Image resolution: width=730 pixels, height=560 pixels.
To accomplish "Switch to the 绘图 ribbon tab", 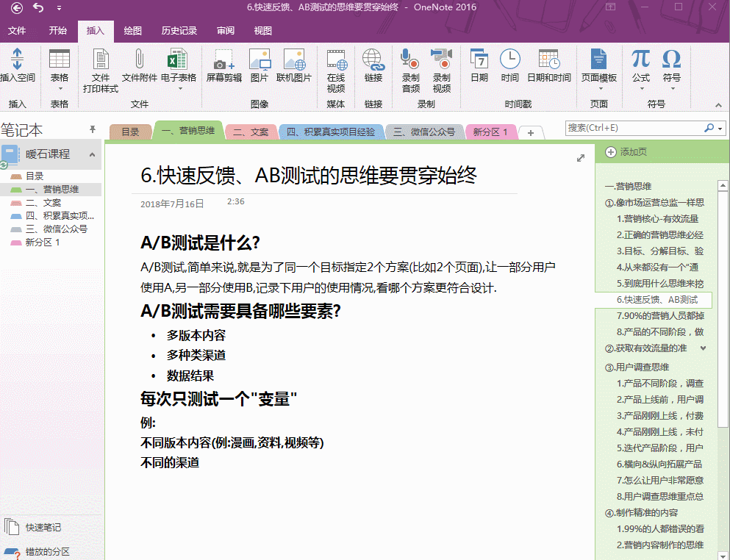I will click(132, 31).
